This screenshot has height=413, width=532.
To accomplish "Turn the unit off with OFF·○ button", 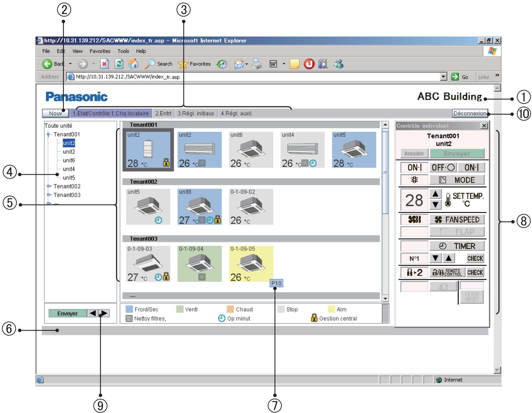I will point(443,167).
